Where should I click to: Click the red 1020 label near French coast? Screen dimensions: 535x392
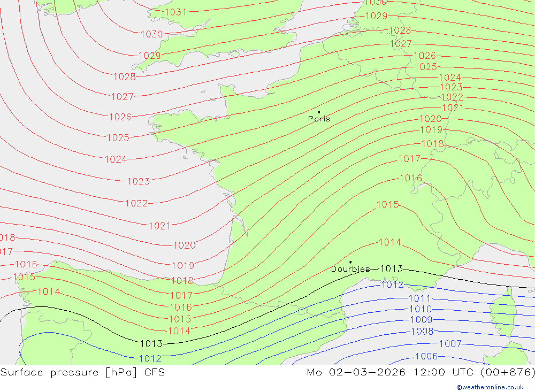pyautogui.click(x=185, y=245)
